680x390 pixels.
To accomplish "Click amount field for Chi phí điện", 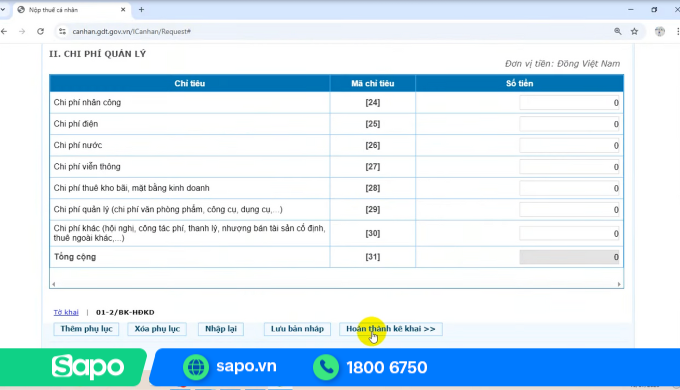I will point(569,124).
